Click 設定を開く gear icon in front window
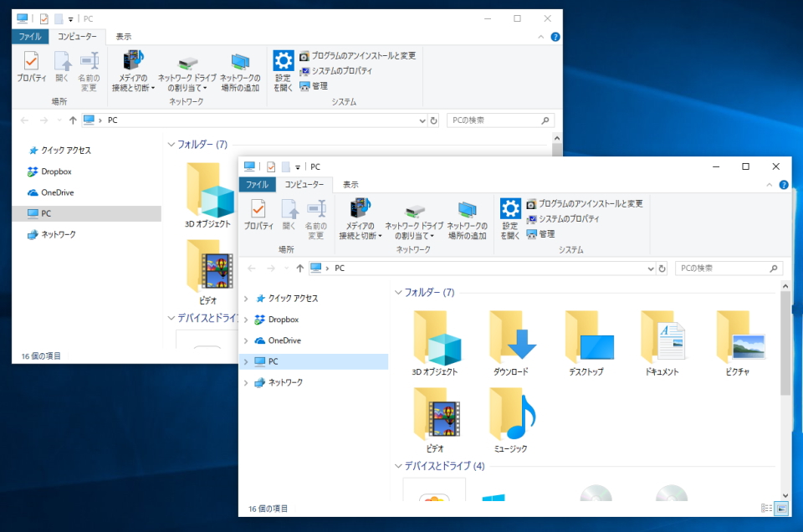The image size is (803, 532). pyautogui.click(x=510, y=218)
